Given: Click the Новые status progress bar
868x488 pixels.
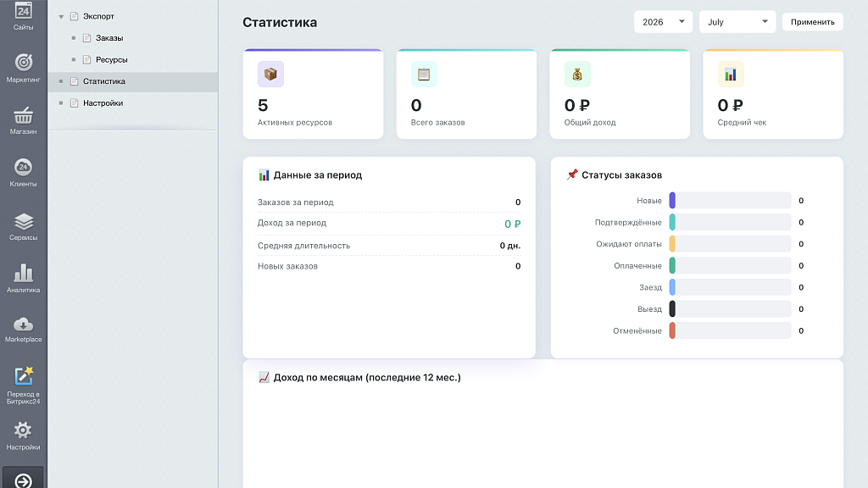Looking at the screenshot, I should click(x=730, y=200).
